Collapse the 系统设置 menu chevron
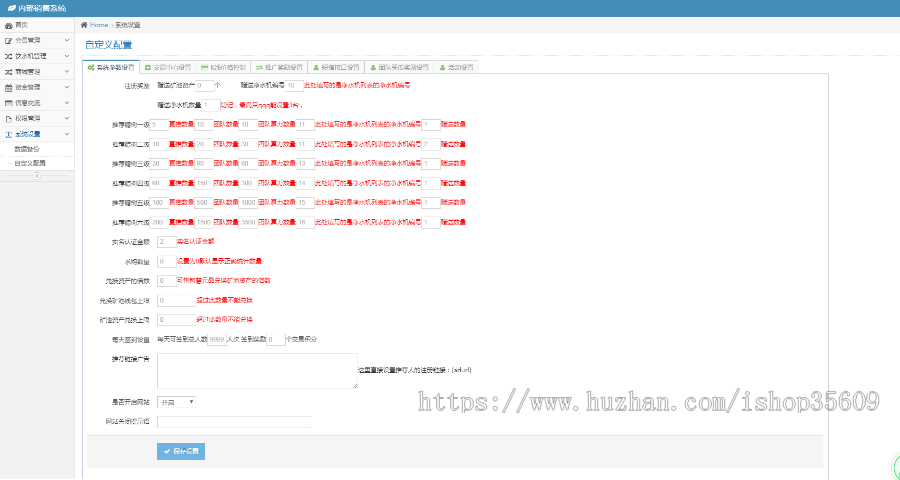900x480 pixels. pyautogui.click(x=67, y=134)
